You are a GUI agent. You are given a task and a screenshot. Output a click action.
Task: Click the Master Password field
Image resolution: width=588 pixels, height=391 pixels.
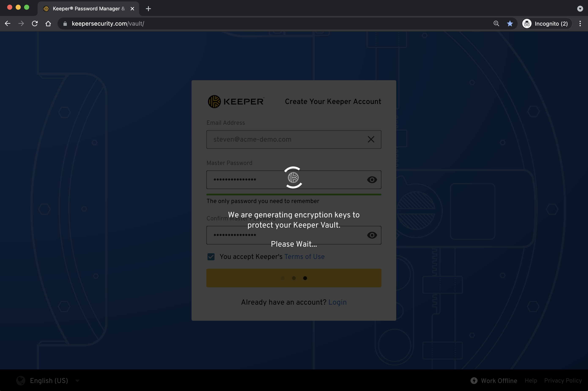(x=294, y=180)
